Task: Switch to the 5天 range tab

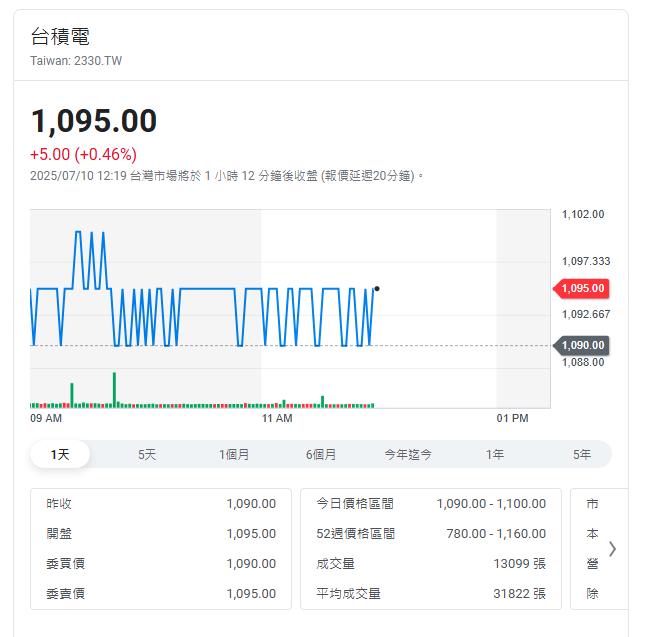Action: (147, 454)
